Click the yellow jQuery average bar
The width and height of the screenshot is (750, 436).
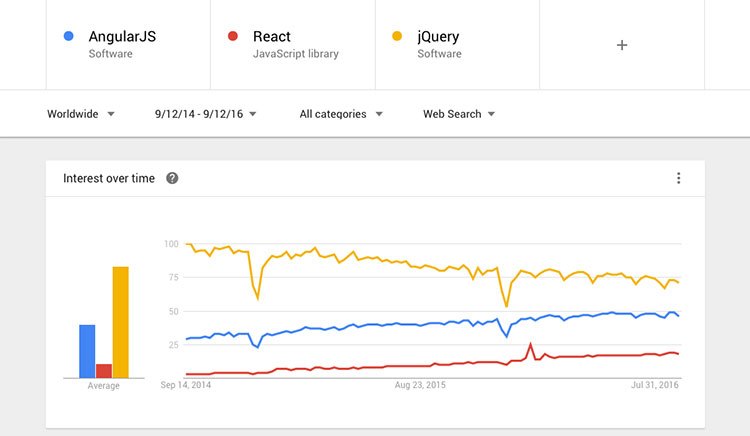[121, 322]
